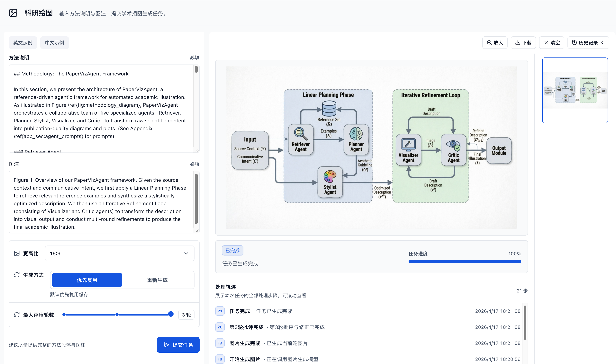Click step 19 图片生成完成 row
The image size is (616, 364).
pos(368,343)
